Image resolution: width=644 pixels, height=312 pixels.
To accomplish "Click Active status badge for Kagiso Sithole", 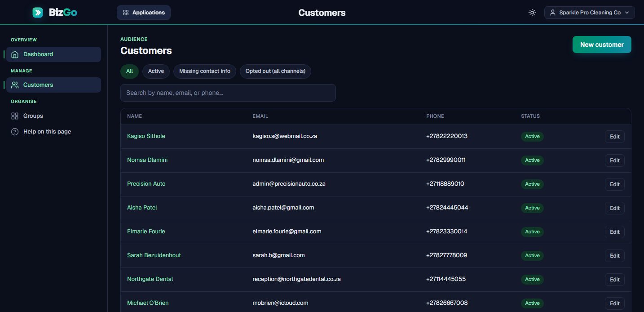I will pyautogui.click(x=532, y=137).
